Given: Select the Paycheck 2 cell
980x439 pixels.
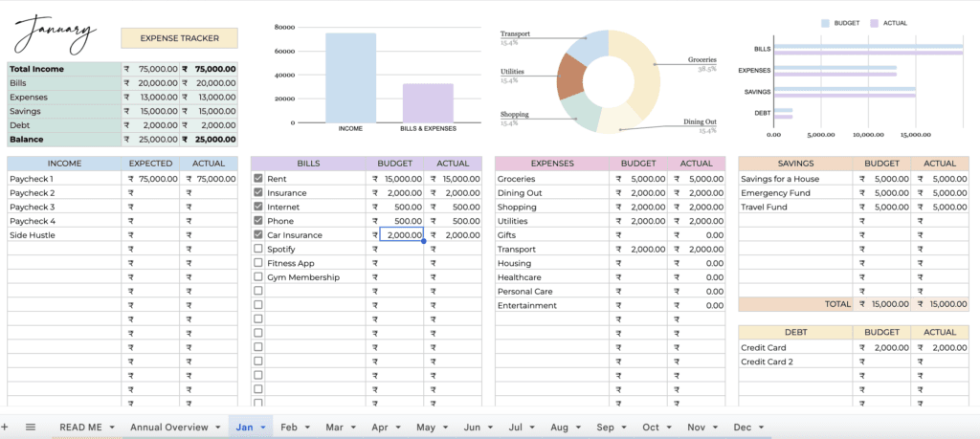Looking at the screenshot, I should (x=65, y=193).
